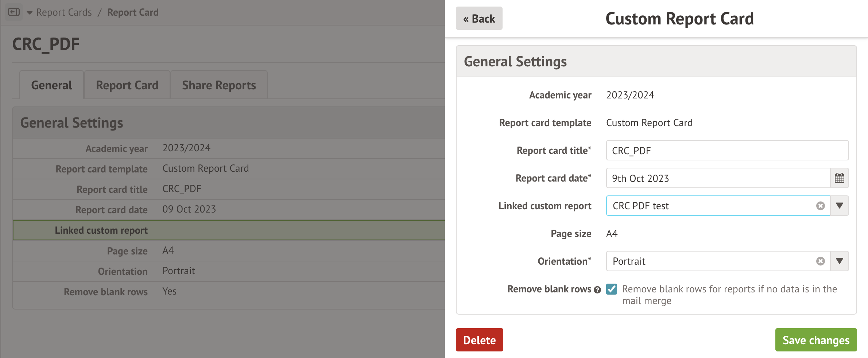Uncheck the Remove blank rows checkbox

(x=612, y=289)
